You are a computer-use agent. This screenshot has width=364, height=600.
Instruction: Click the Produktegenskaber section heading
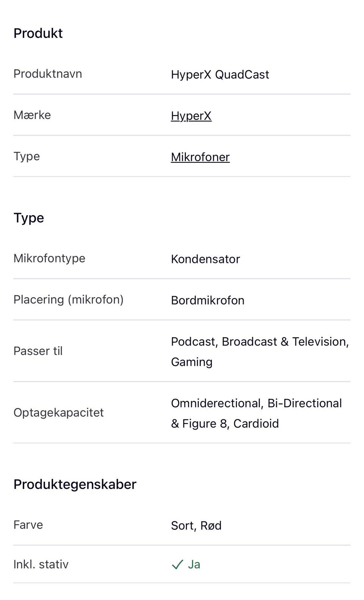coord(75,484)
